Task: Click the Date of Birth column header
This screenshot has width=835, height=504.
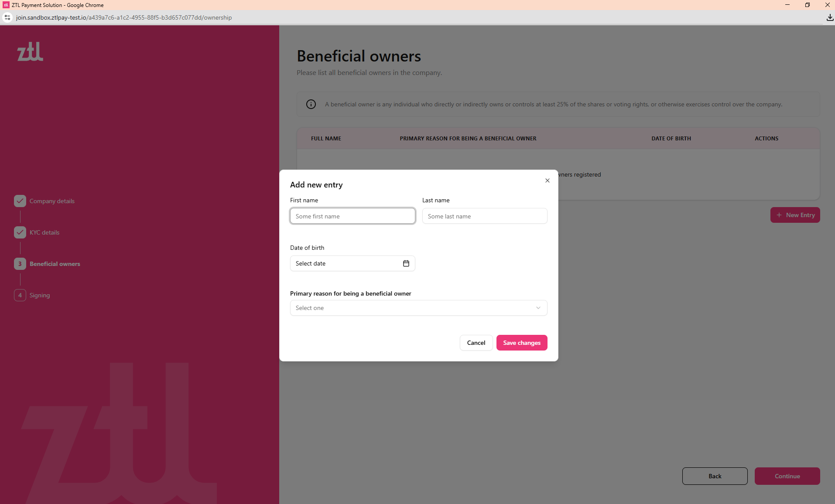Action: (671, 139)
